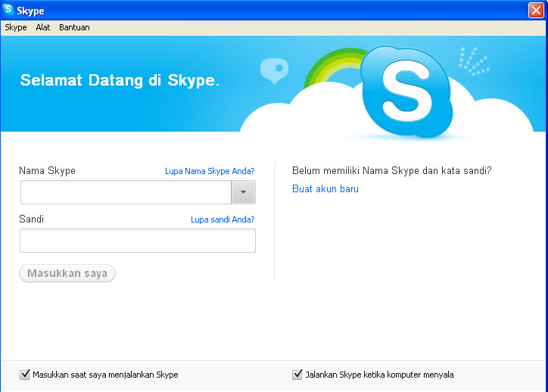This screenshot has height=392, width=548.
Task: Follow the 'Buat akun baru' link
Action: 325,188
